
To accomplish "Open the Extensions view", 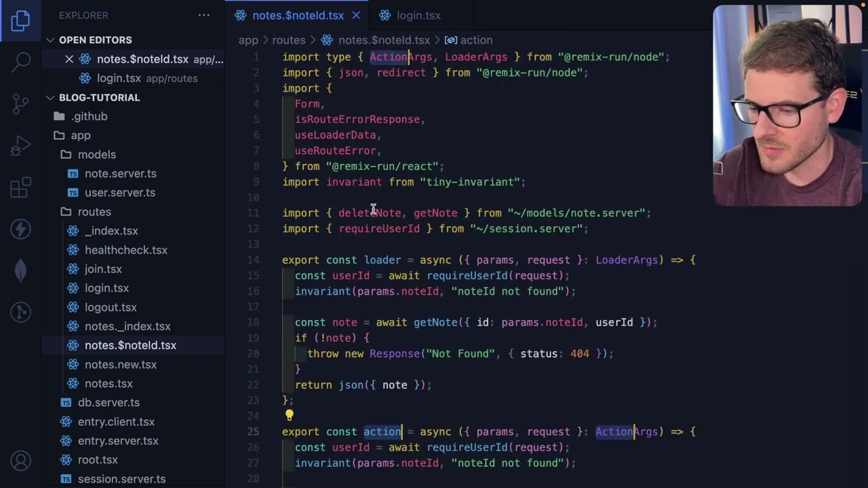I will pos(21,188).
